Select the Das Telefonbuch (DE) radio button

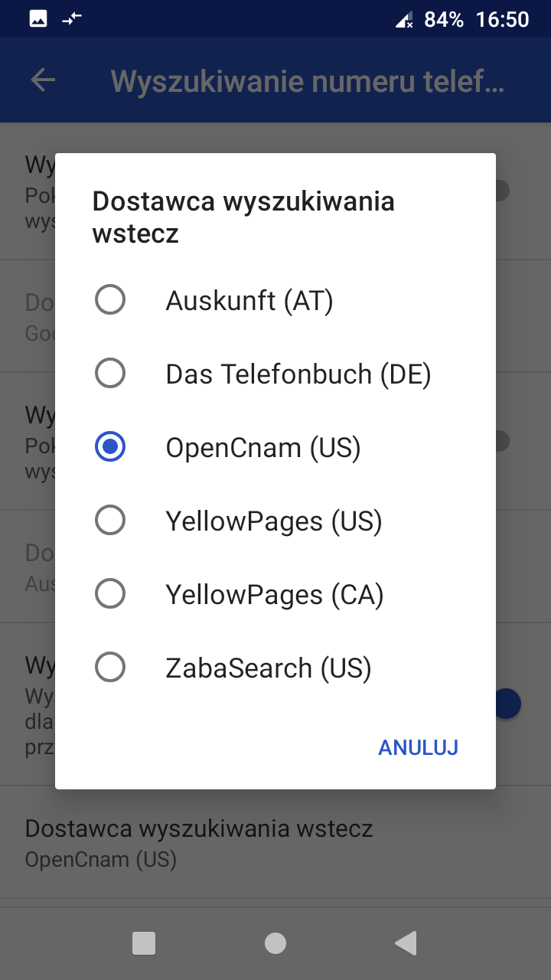pyautogui.click(x=110, y=374)
